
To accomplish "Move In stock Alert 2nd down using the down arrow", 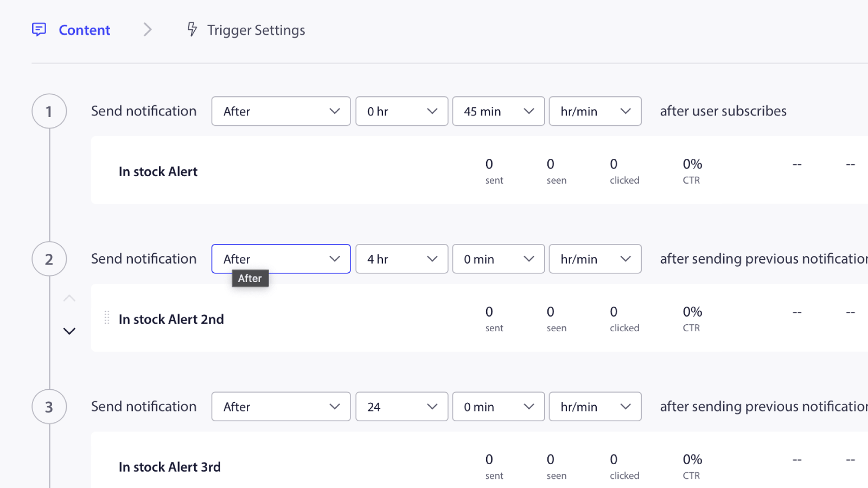I will coord(69,331).
